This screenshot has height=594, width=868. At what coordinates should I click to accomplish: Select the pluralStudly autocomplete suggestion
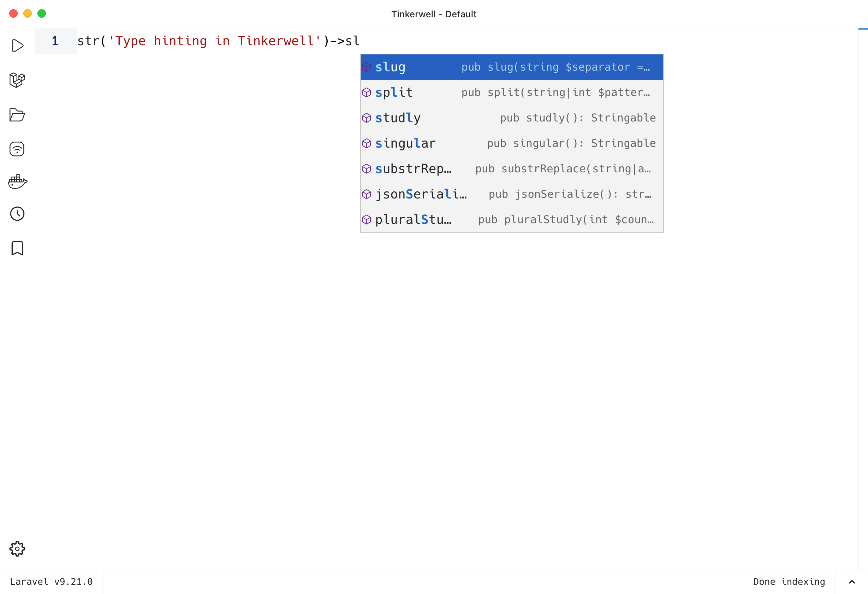click(x=512, y=219)
